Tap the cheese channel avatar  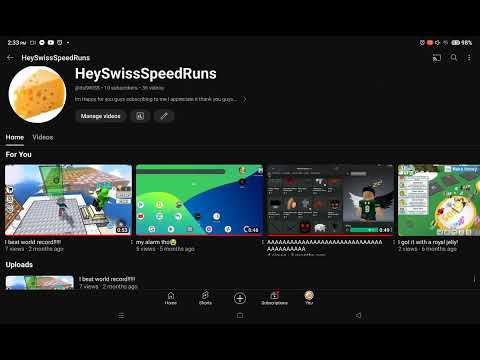click(37, 94)
